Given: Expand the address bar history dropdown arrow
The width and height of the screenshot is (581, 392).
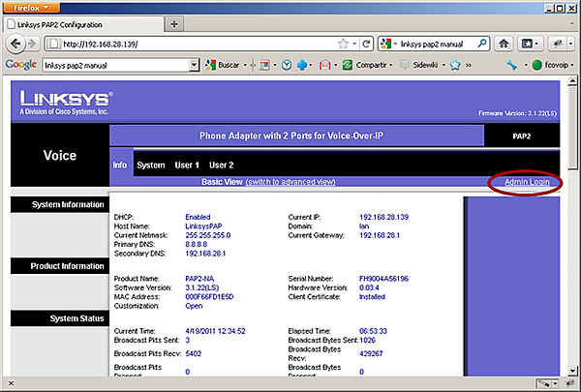Looking at the screenshot, I should tap(354, 44).
